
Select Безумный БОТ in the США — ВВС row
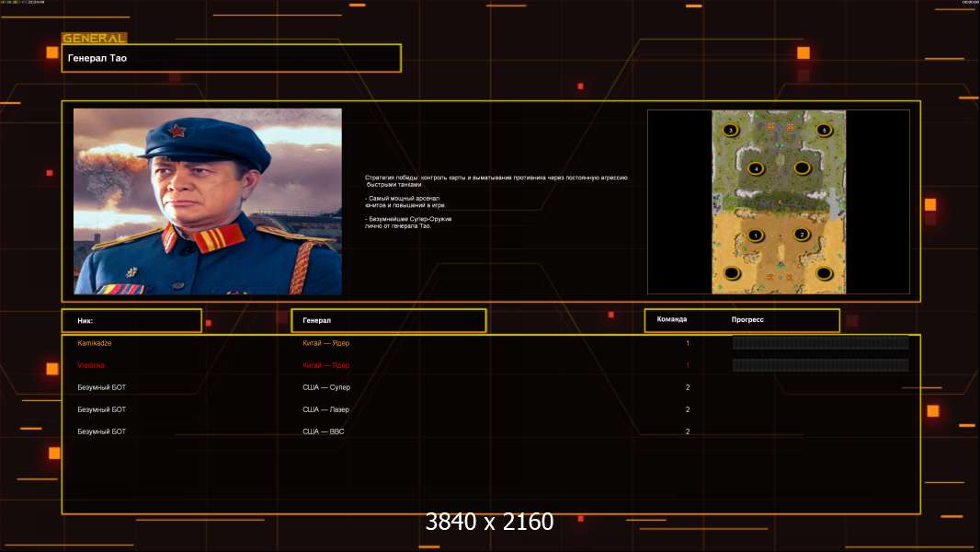[102, 431]
